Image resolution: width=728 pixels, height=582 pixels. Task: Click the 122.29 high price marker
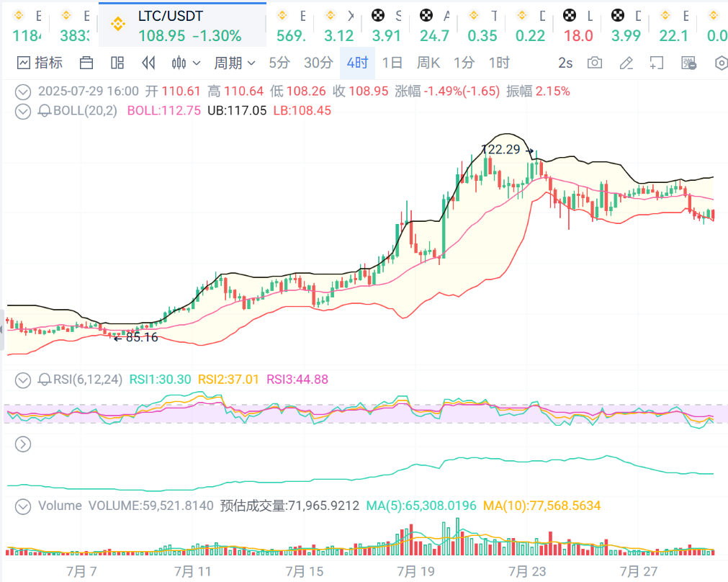click(x=501, y=150)
